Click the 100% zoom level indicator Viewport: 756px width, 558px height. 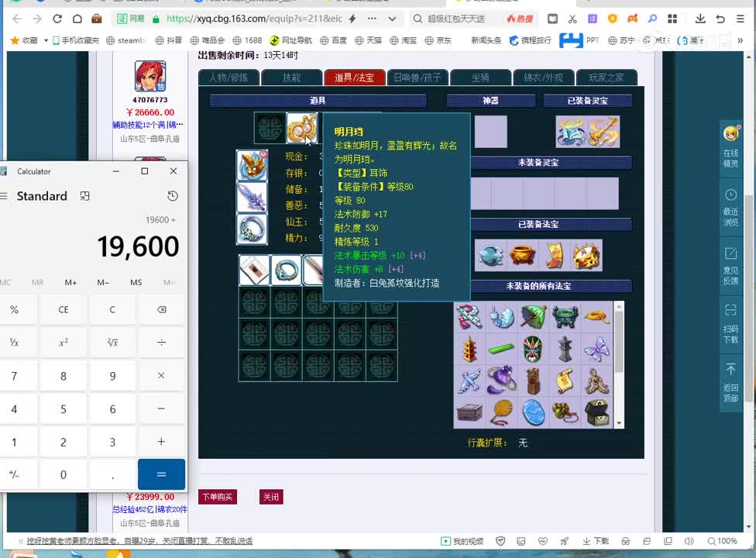722,541
